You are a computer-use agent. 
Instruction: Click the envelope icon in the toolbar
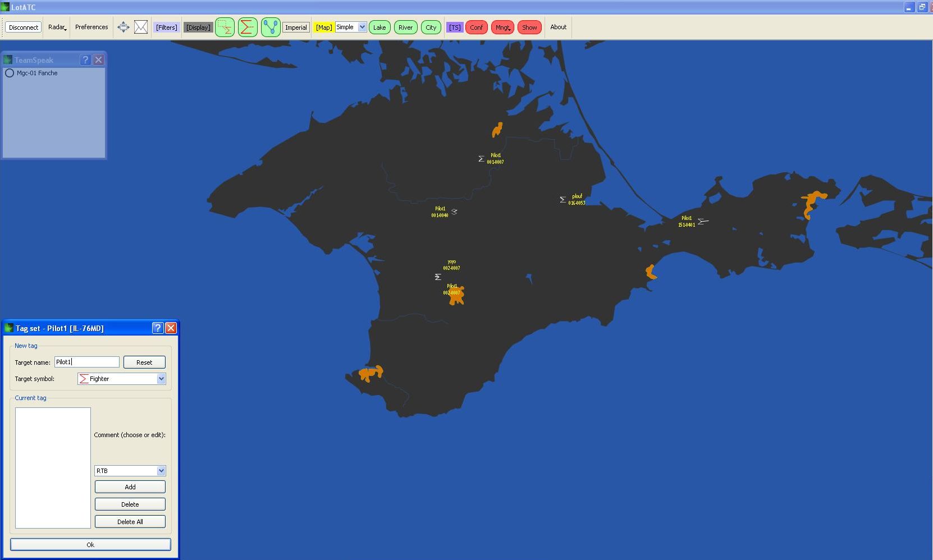pyautogui.click(x=141, y=27)
